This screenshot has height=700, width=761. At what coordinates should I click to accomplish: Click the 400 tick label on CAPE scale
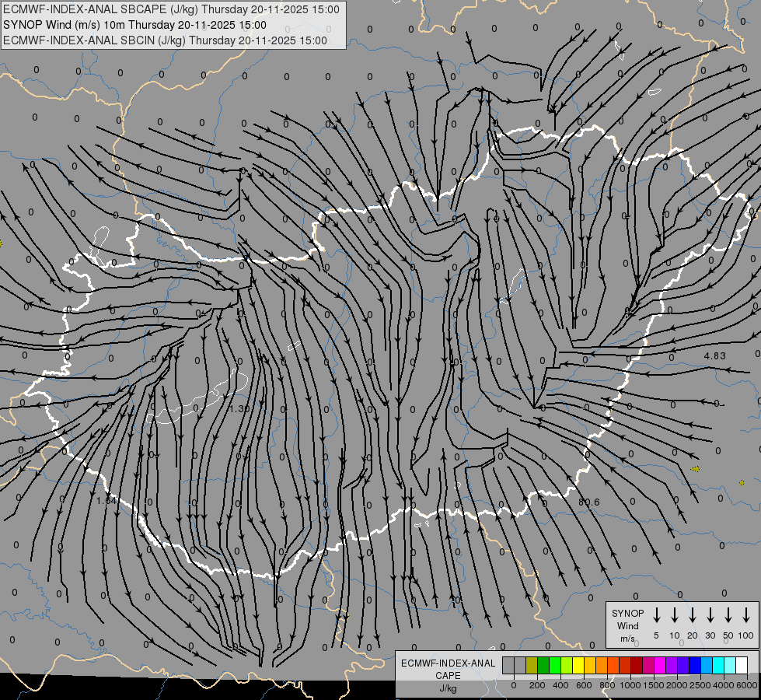click(560, 685)
